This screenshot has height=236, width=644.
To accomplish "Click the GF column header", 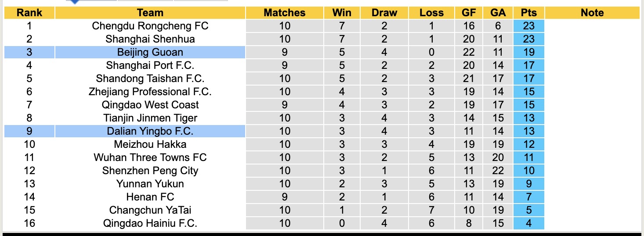I will [469, 13].
